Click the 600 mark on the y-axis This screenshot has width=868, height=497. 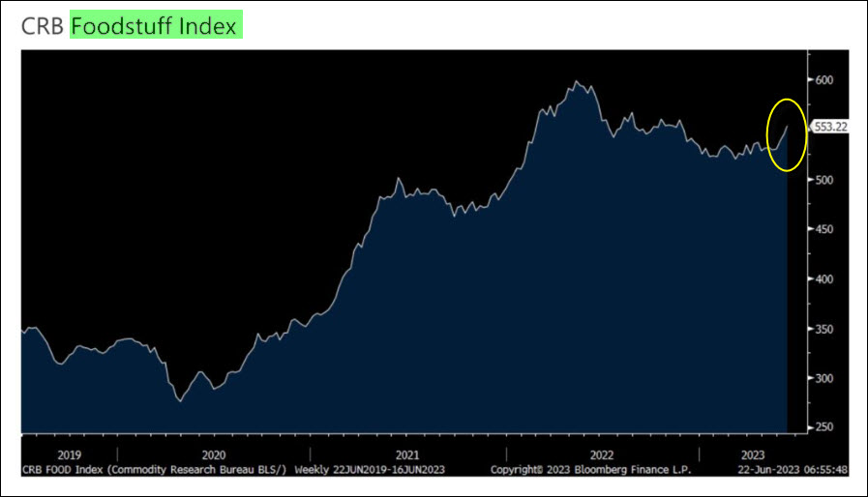824,80
